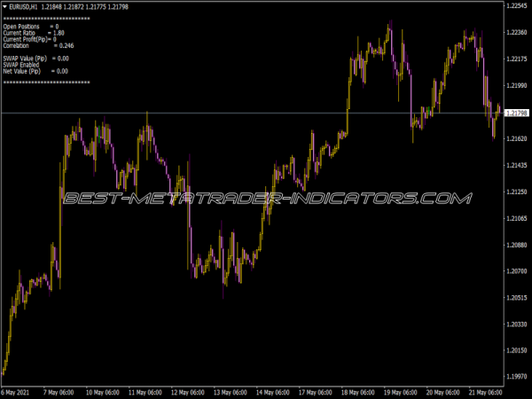Select the 1.21620 price axis label
The width and height of the screenshot is (532, 399).
[x=517, y=138]
